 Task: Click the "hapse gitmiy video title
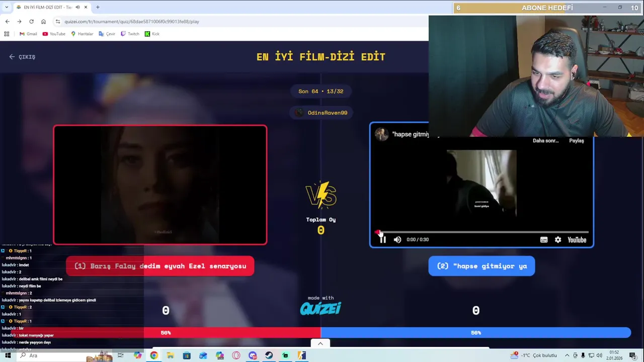pyautogui.click(x=411, y=134)
